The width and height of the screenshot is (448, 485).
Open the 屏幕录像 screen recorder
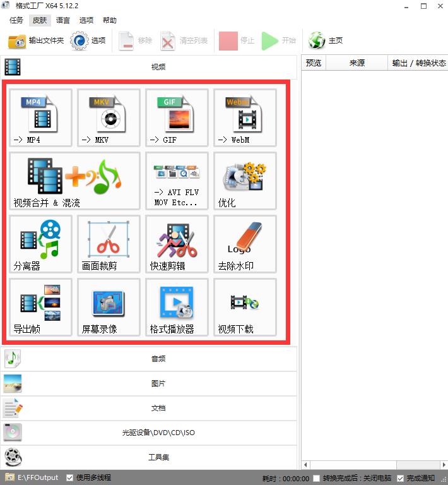pyautogui.click(x=109, y=307)
